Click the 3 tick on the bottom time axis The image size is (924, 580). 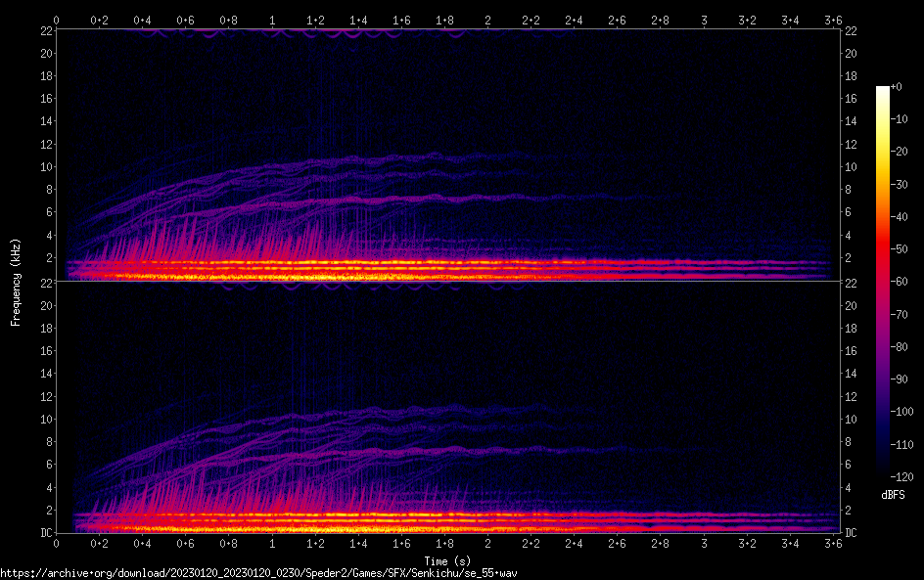704,542
